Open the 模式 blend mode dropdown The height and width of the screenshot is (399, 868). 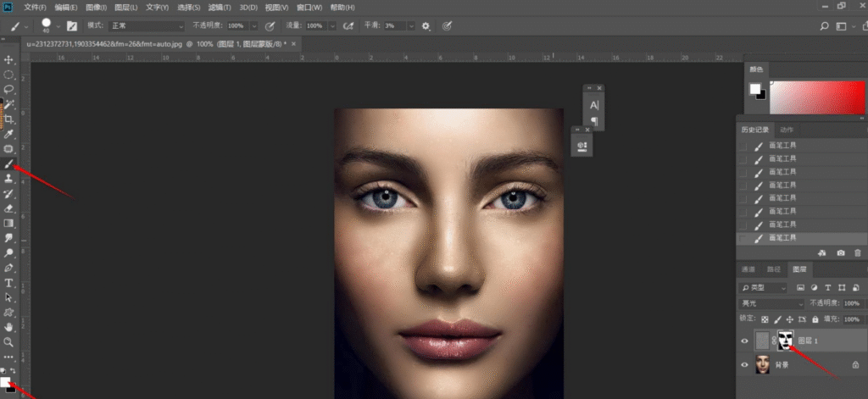(x=147, y=26)
